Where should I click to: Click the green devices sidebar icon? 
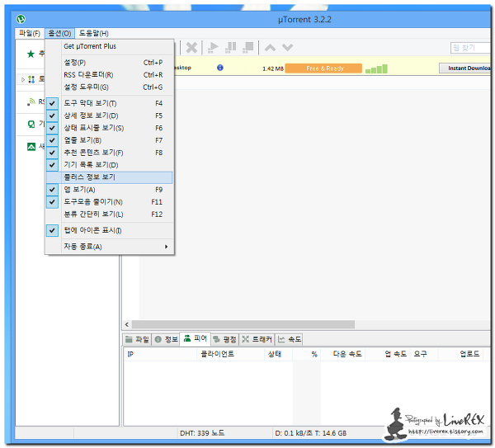click(31, 124)
